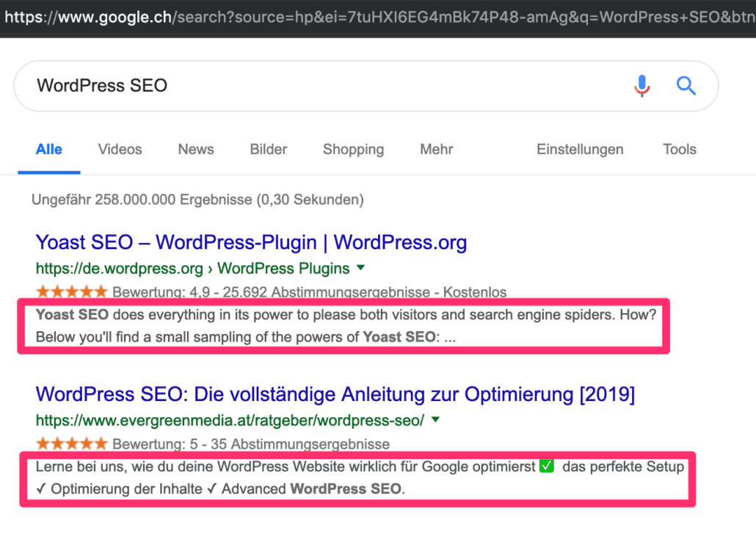This screenshot has width=756, height=534.
Task: Select the Alle results tab
Action: point(49,149)
